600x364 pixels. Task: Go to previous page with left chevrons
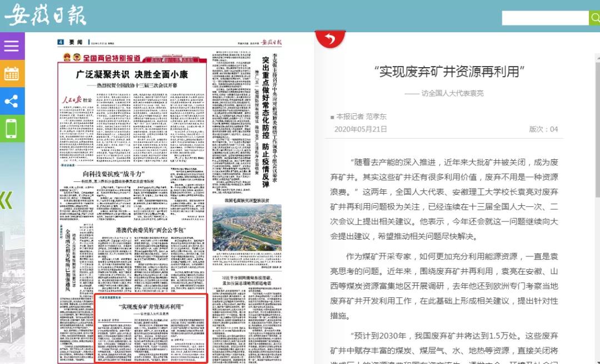point(6,200)
